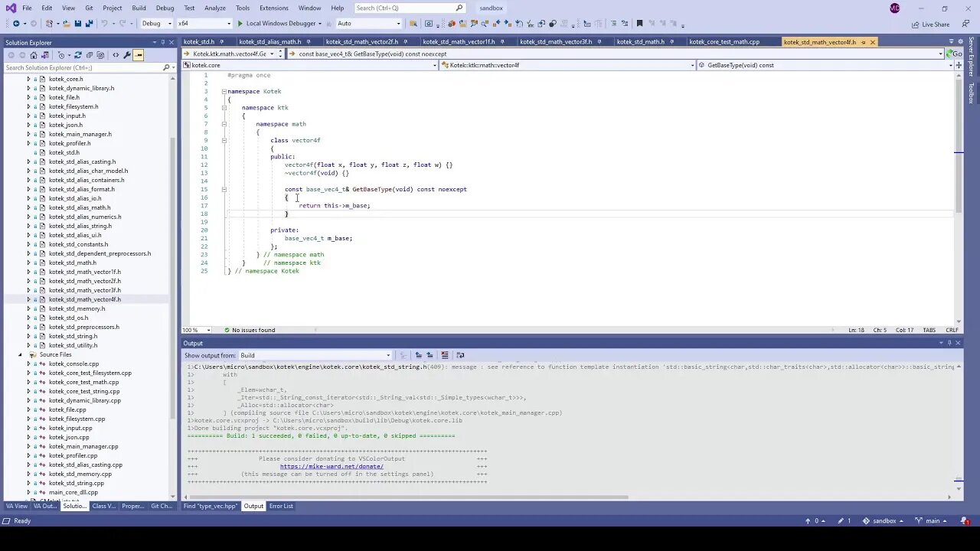980x551 pixels.
Task: Open the Git Changes bottom tab
Action: [162, 506]
